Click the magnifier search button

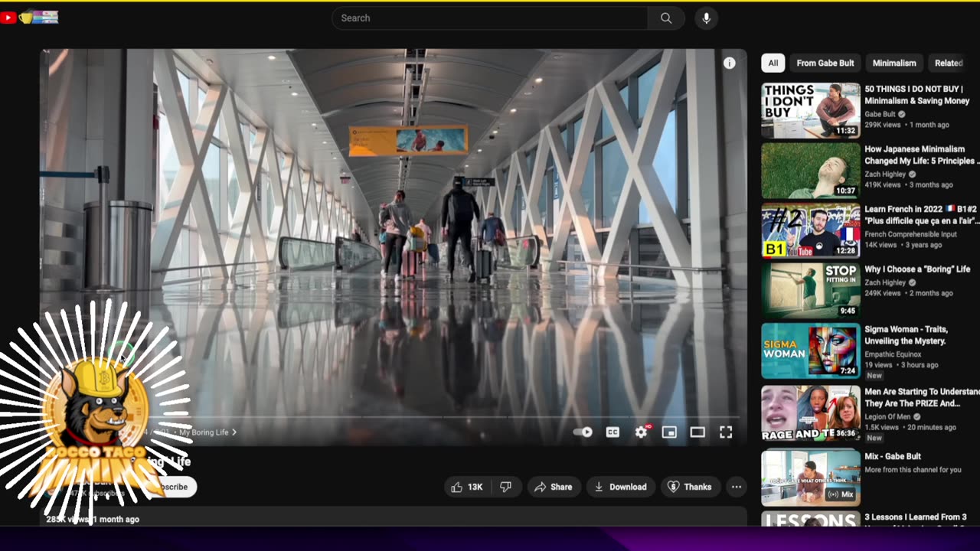tap(666, 18)
